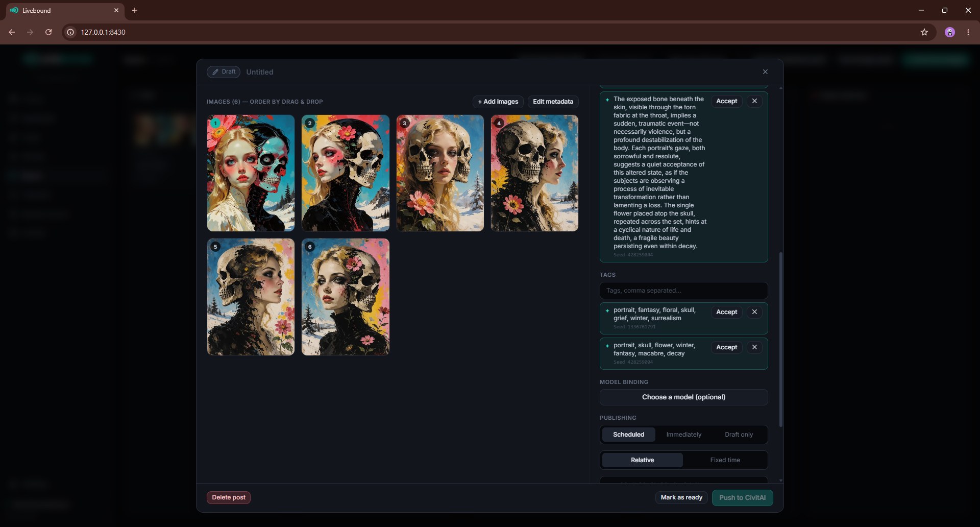Open Edit metadata
This screenshot has height=527, width=980.
pyautogui.click(x=553, y=102)
